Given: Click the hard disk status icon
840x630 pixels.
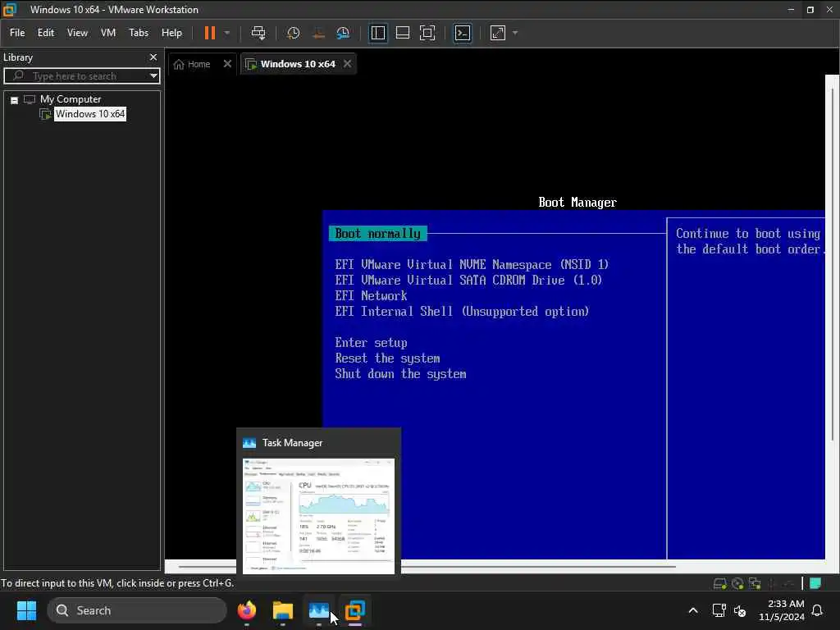Looking at the screenshot, I should tap(719, 583).
